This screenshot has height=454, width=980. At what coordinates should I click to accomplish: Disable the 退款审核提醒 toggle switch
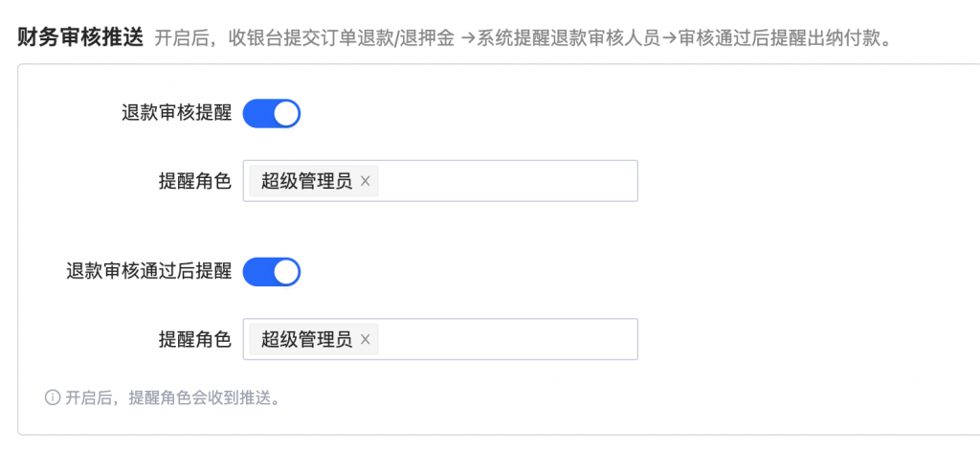(x=272, y=114)
